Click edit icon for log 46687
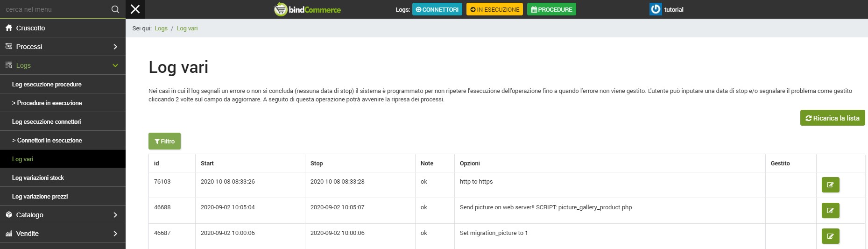This screenshot has height=249, width=868. click(x=830, y=236)
